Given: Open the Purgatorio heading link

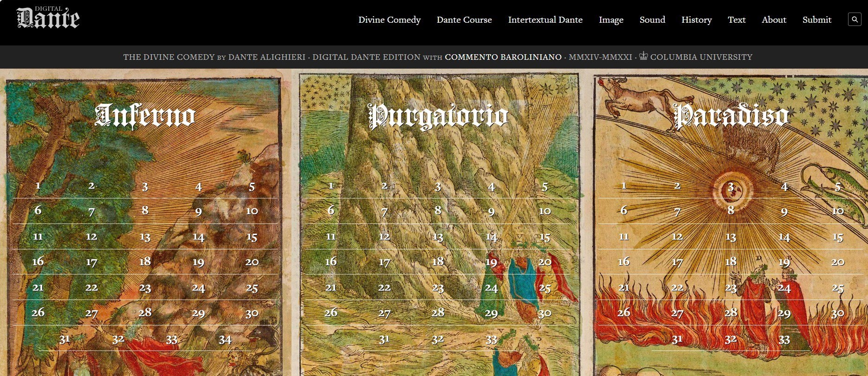Looking at the screenshot, I should (x=438, y=116).
